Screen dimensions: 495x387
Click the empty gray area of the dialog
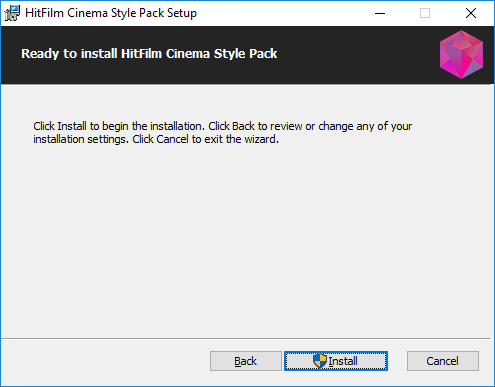point(247,240)
